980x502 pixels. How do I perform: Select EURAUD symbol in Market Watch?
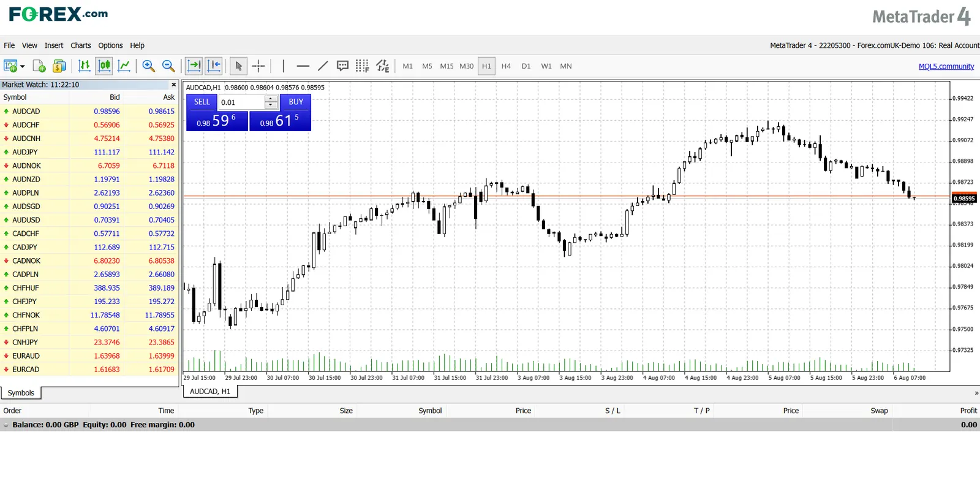click(x=26, y=356)
